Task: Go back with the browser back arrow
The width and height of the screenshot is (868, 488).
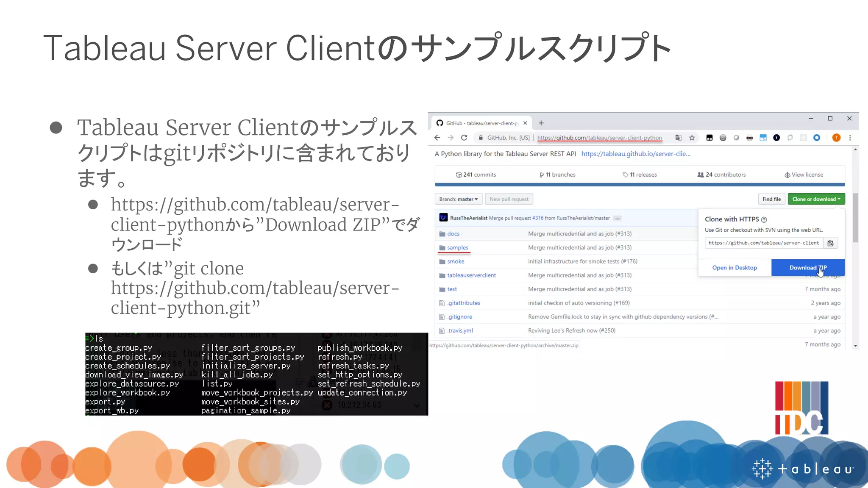Action: click(x=437, y=138)
